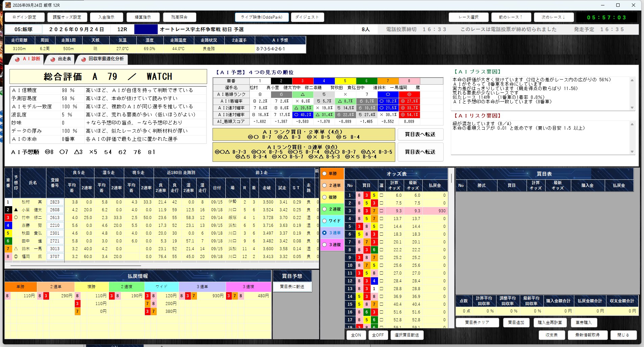Check the box for odds row 8-3-7
Viewport: 644px width, 347px height.
click(x=381, y=211)
